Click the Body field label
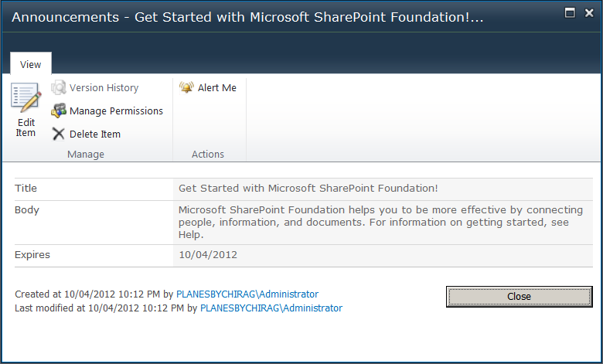This screenshot has width=603, height=364. coord(27,210)
